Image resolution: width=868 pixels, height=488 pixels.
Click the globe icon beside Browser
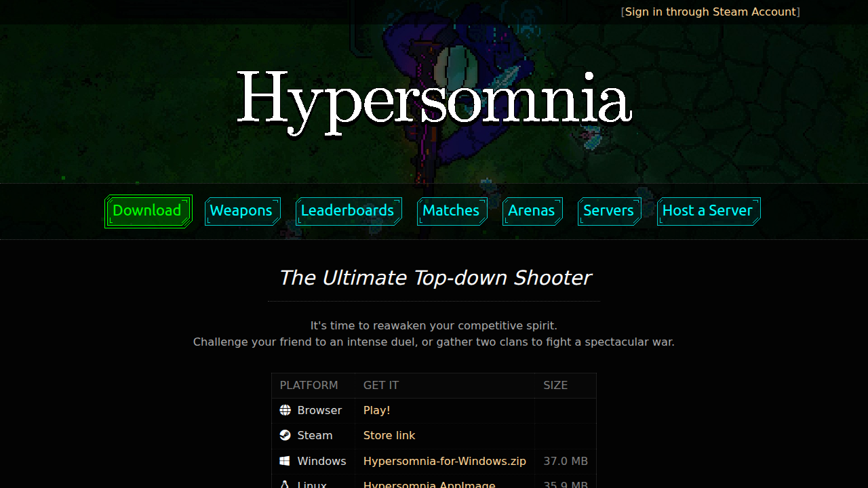click(x=285, y=410)
